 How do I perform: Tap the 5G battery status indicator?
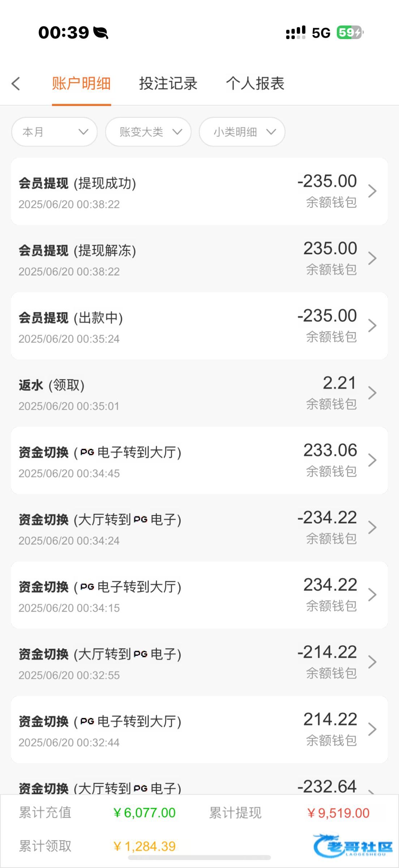(349, 33)
